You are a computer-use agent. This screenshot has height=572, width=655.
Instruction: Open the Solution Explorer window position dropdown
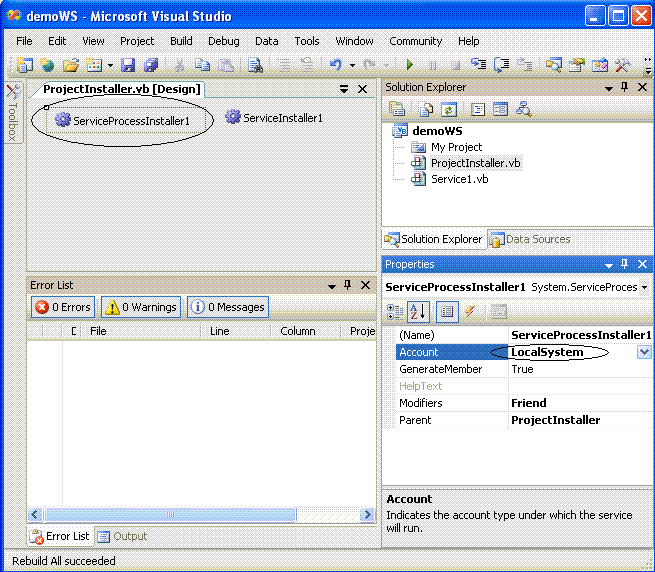(x=609, y=88)
